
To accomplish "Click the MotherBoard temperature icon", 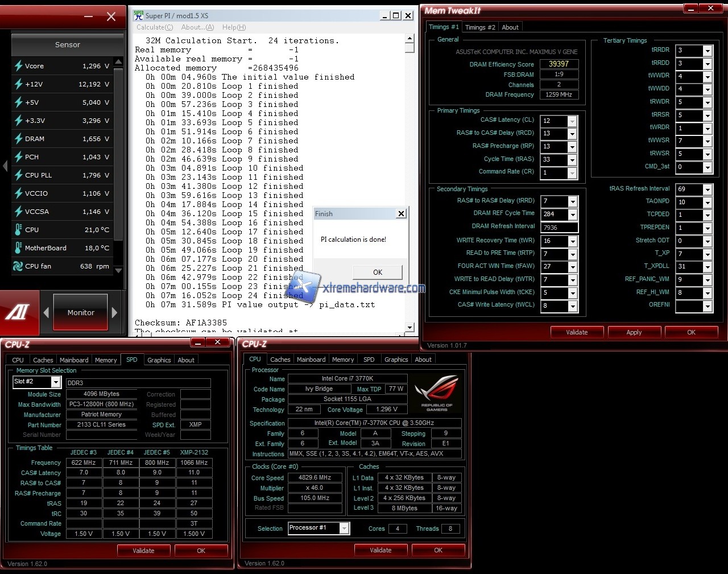I will point(18,248).
